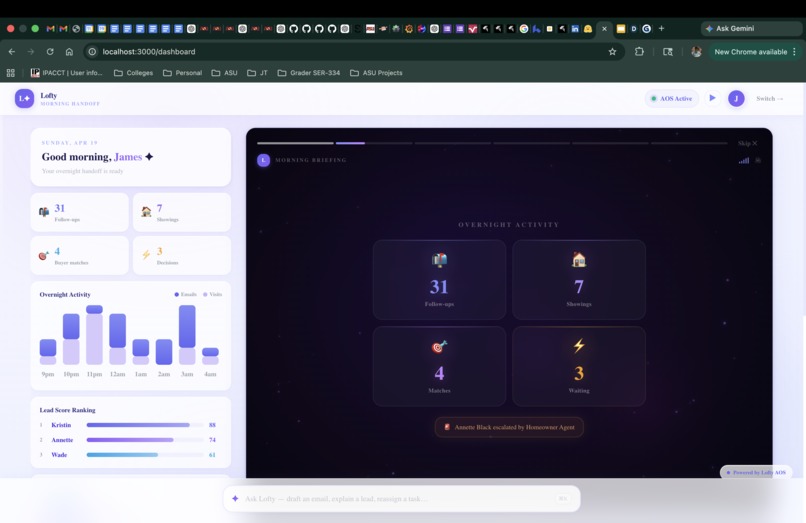806x523 pixels.
Task: Click the lightning icon on the Decisions card
Action: pyautogui.click(x=146, y=255)
